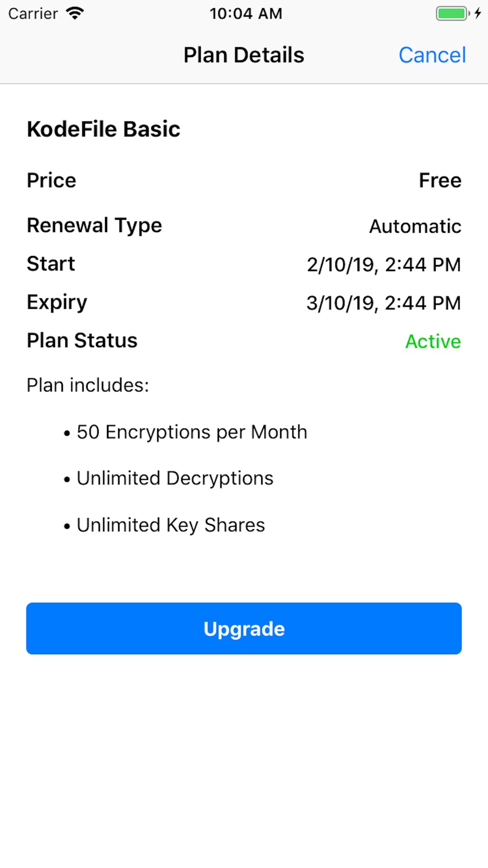This screenshot has height=868, width=488.
Task: Tap the Plan Details title
Action: [244, 55]
